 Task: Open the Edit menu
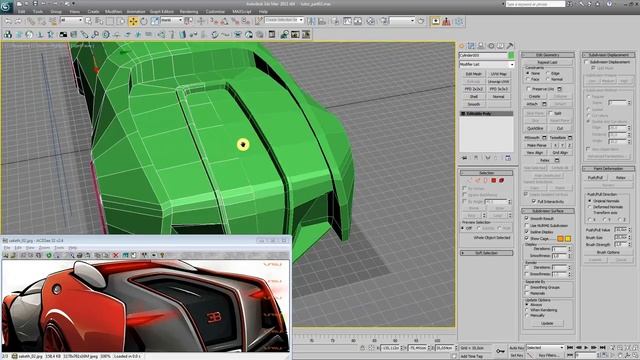22,11
